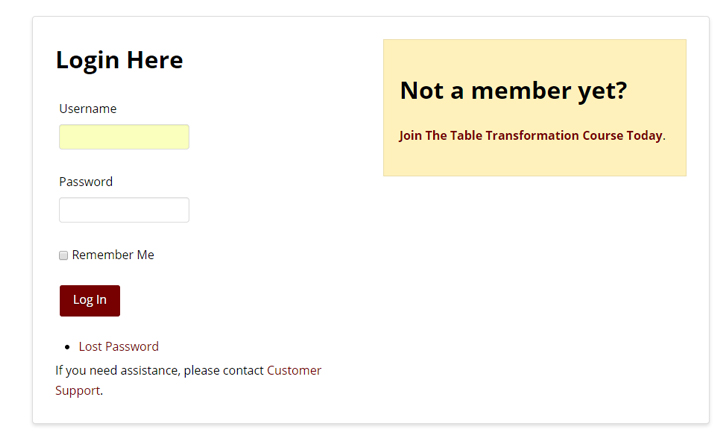The height and width of the screenshot is (444, 725).
Task: Follow Join The Table Transformation Course link
Action: tap(530, 136)
